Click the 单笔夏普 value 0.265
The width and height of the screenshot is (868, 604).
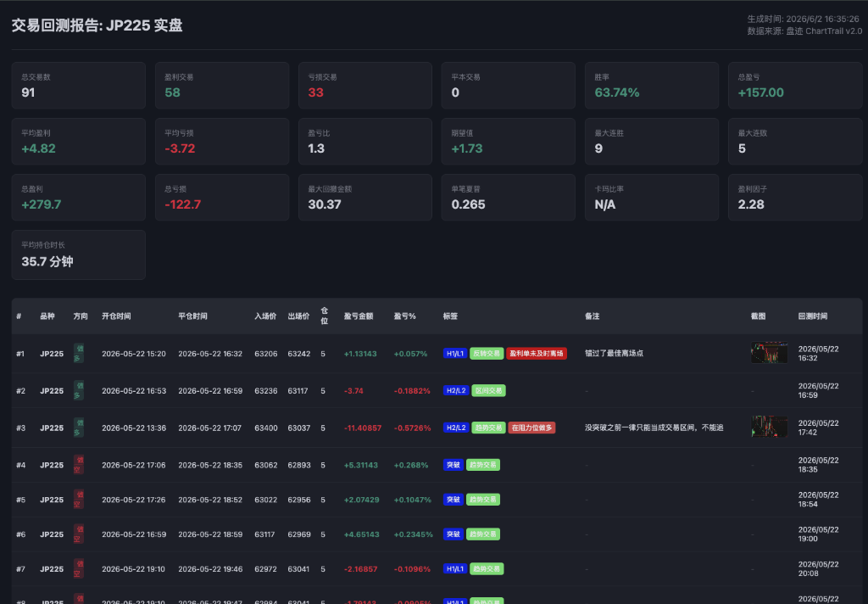tap(468, 204)
